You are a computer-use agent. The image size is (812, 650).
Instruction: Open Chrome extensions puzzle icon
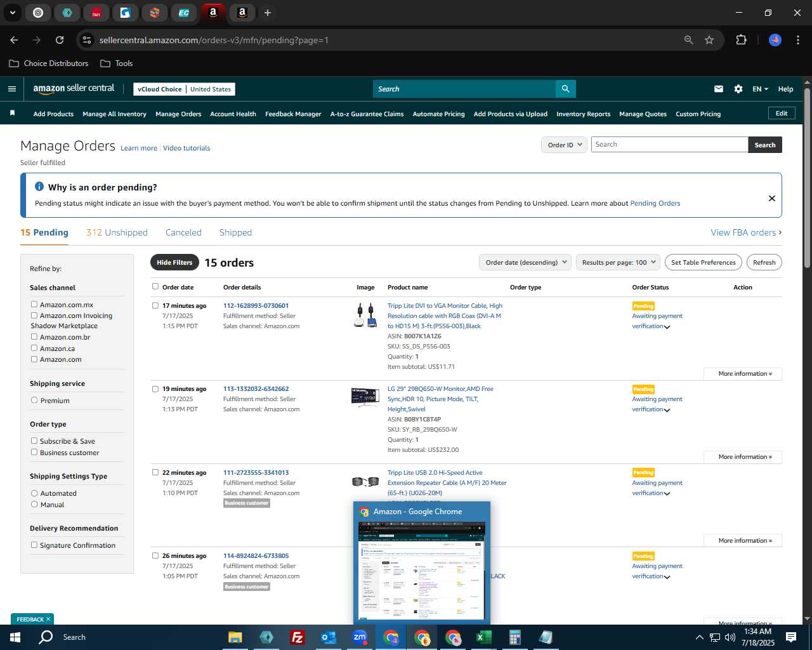tap(741, 40)
